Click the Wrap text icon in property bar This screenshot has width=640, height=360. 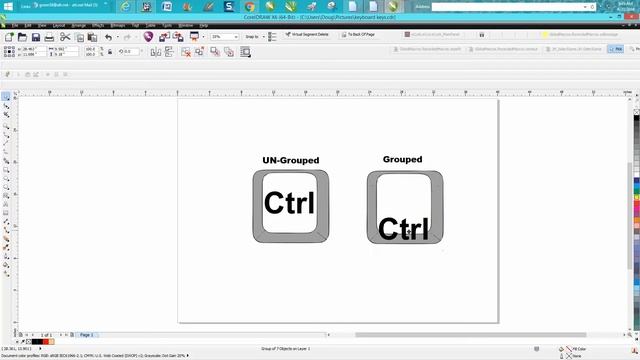[245, 52]
